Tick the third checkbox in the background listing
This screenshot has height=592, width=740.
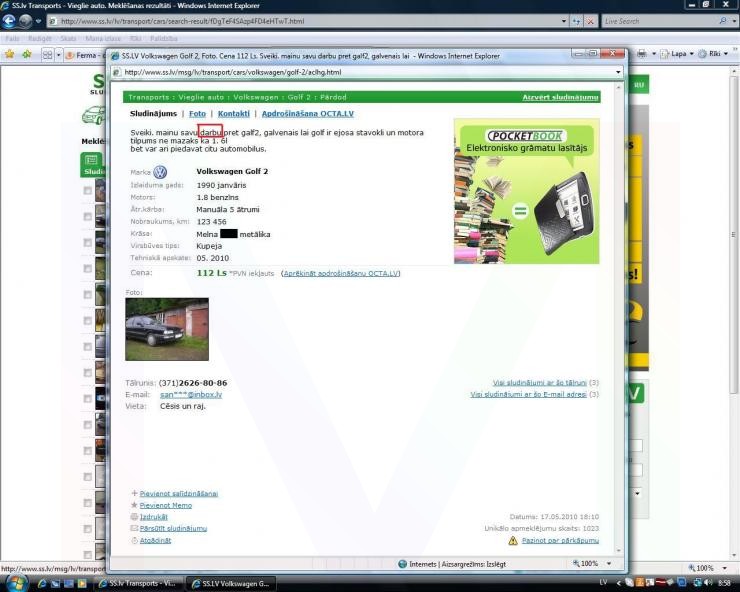(88, 242)
